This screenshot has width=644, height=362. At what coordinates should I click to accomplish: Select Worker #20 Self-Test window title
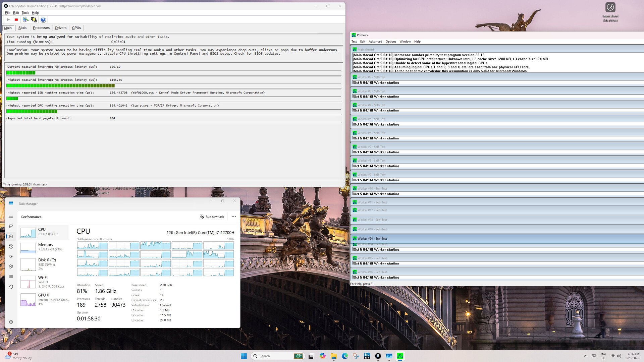pyautogui.click(x=372, y=239)
